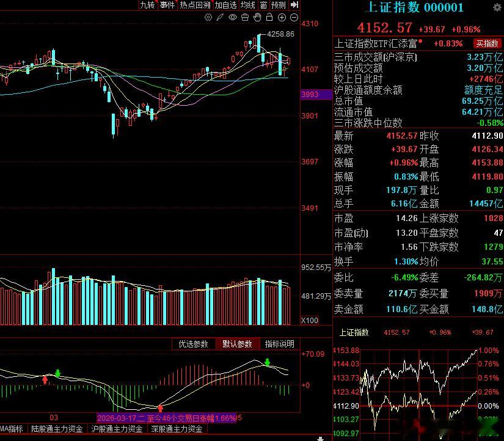The height and width of the screenshot is (441, 504).
Task: Click the 952.55万 volume axis label
Action: (316, 268)
